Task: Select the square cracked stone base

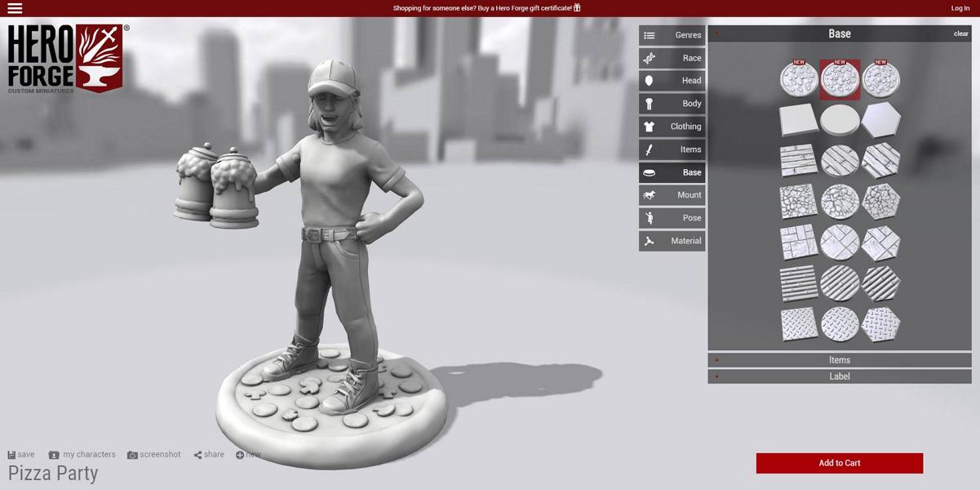Action: click(799, 202)
